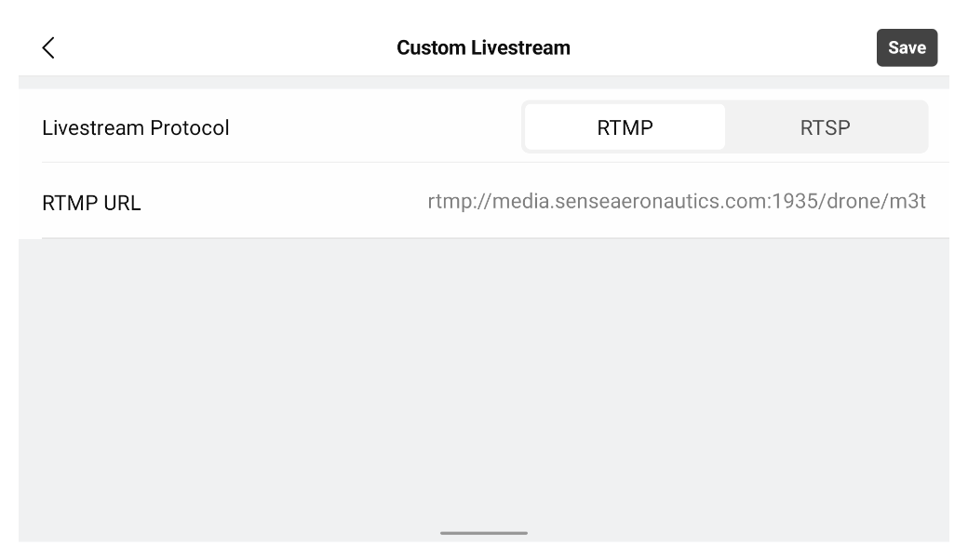Click the RTMP URL row label
The height and width of the screenshot is (560, 968).
pos(91,203)
